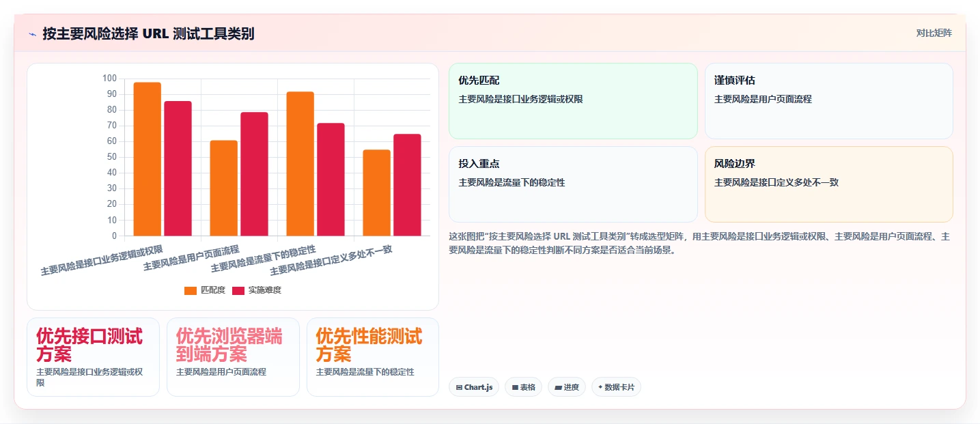This screenshot has width=980, height=424.
Task: Click the y-axis value 100
Action: coord(109,79)
